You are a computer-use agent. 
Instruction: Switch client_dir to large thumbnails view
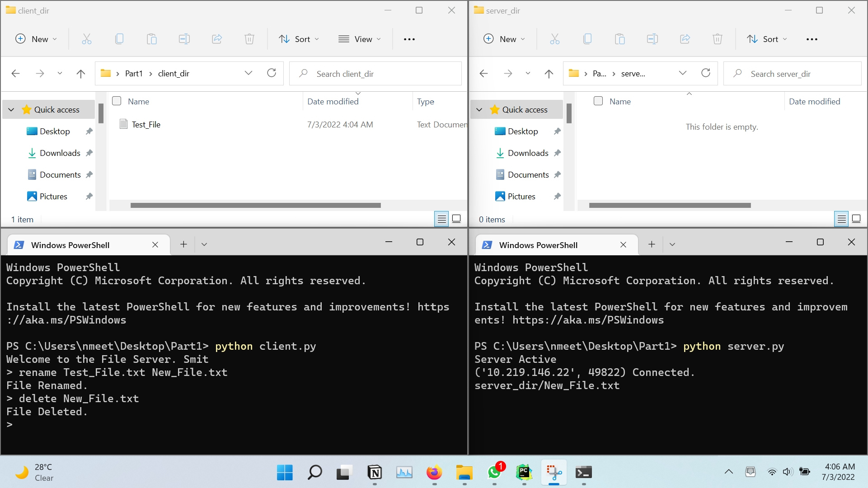click(x=456, y=219)
